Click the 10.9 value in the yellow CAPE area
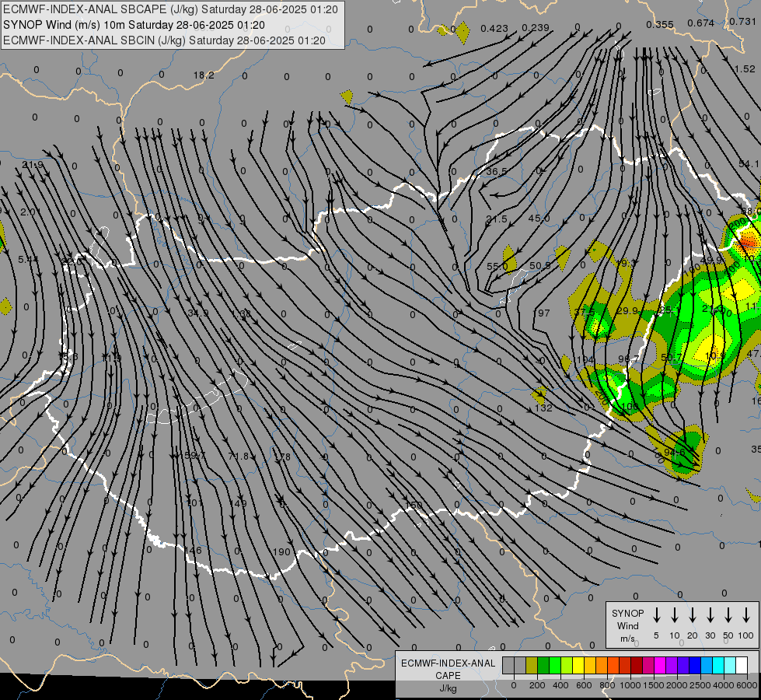This screenshot has width=761, height=700. [714, 356]
